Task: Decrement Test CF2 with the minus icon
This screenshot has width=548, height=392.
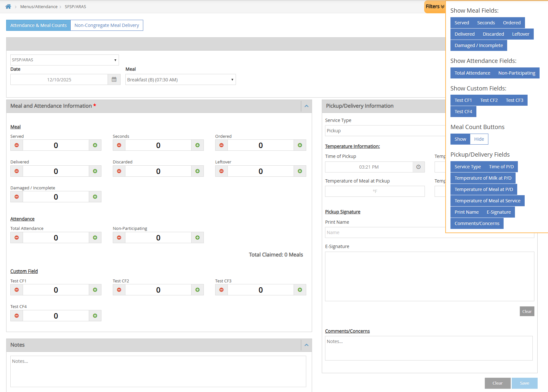Action: [x=119, y=290]
